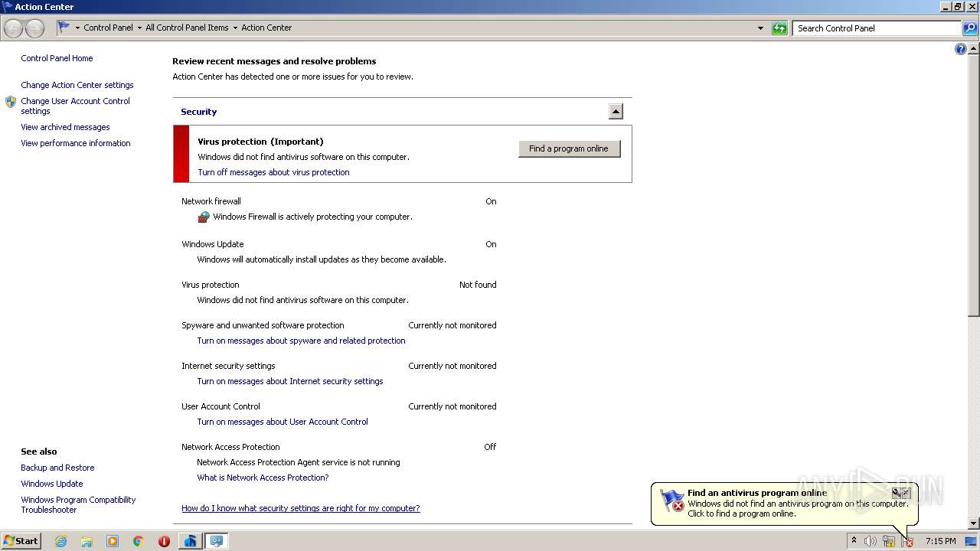
Task: Go to Control Panel Home
Action: pos(57,58)
